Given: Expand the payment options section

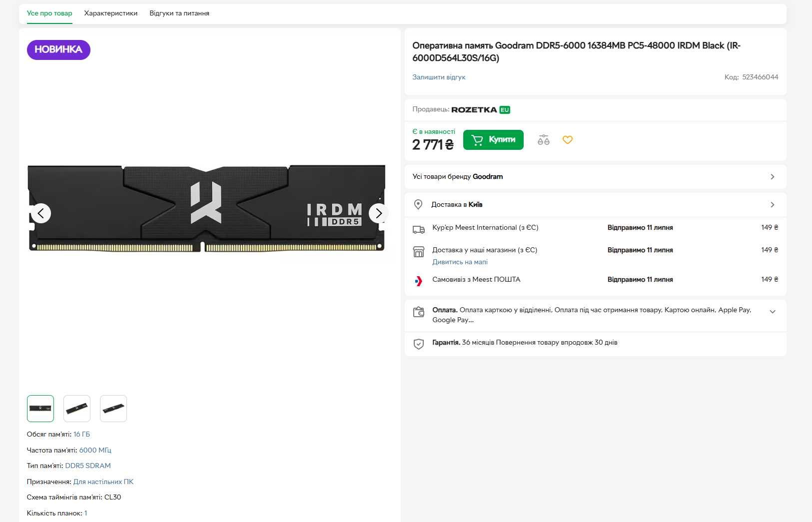Looking at the screenshot, I should tap(772, 312).
